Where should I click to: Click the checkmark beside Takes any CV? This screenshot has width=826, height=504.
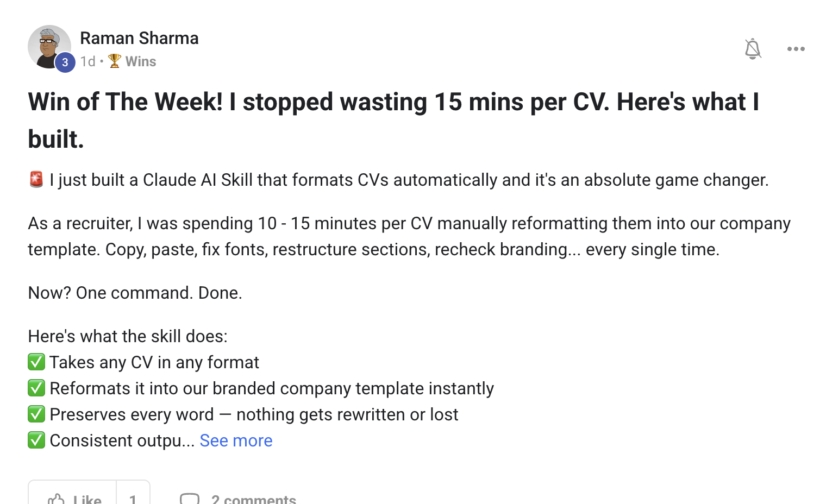tap(36, 362)
